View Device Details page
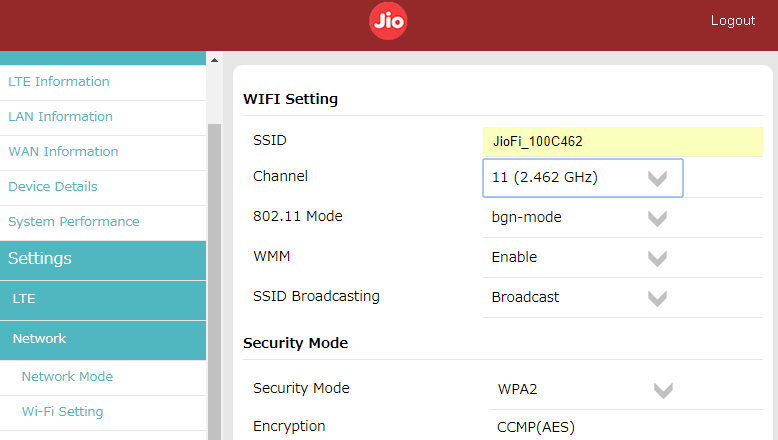This screenshot has height=440, width=778. pyautogui.click(x=53, y=187)
